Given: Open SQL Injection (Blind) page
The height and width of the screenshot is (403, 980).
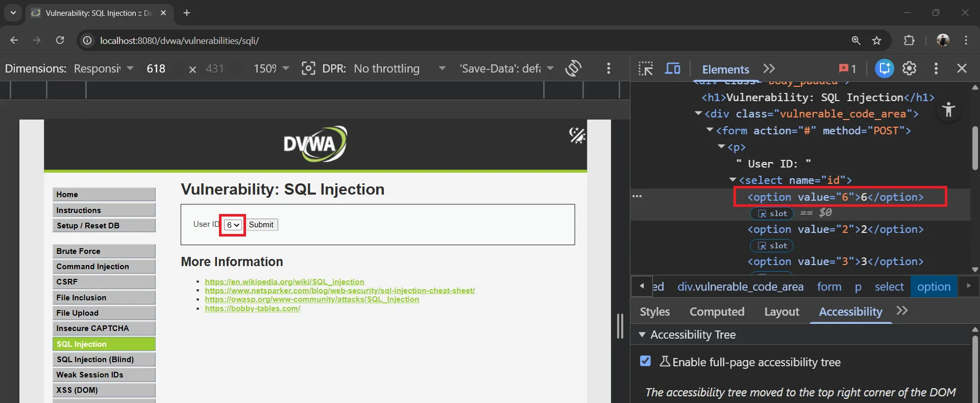Looking at the screenshot, I should 104,359.
